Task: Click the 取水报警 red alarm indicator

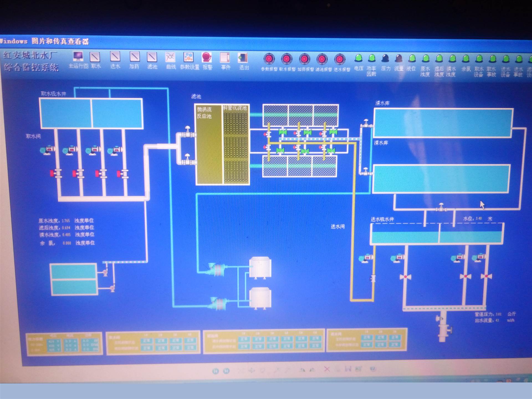Action: tap(287, 59)
